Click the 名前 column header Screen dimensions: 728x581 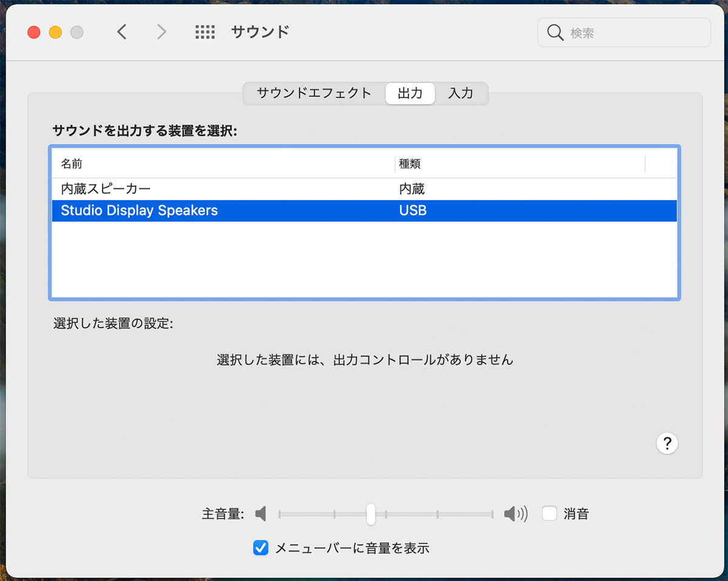(72, 164)
